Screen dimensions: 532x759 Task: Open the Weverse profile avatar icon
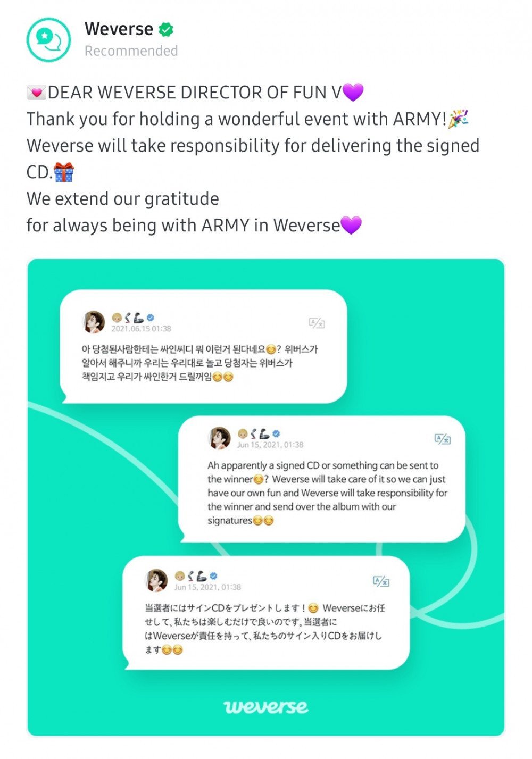[48, 40]
